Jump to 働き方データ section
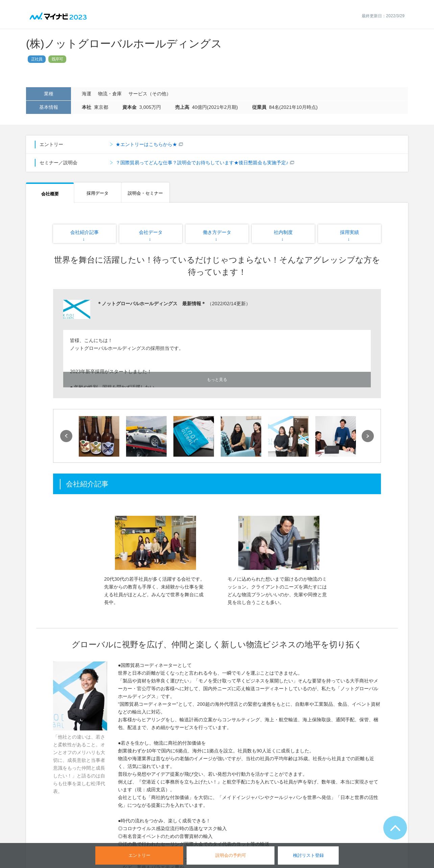The image size is (434, 868). [217, 234]
